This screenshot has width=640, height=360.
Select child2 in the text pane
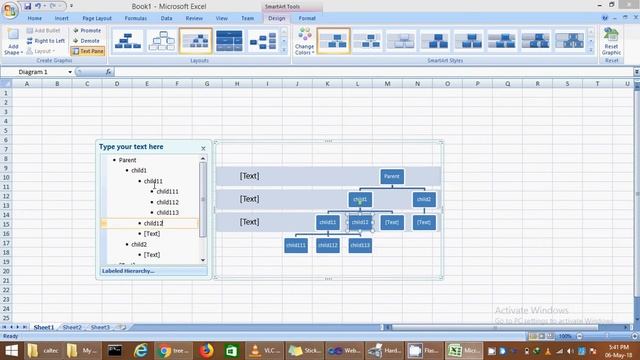139,244
